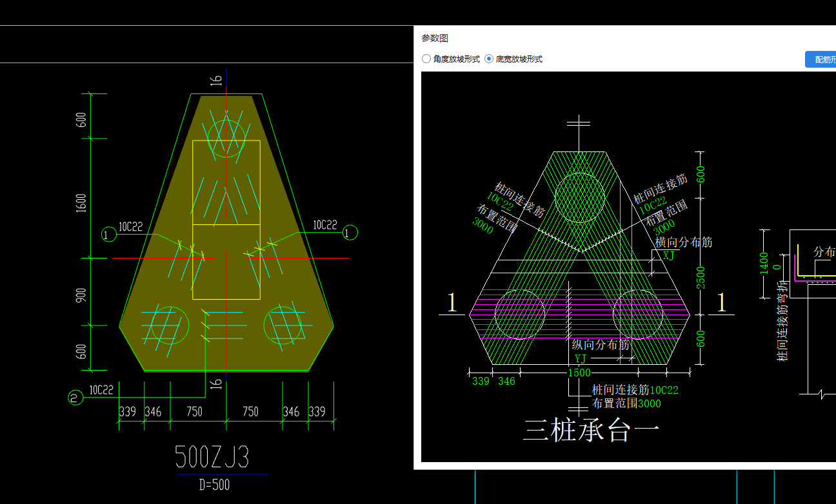Click the 三桩承台一 title text
The height and width of the screenshot is (504, 836).
click(x=592, y=431)
